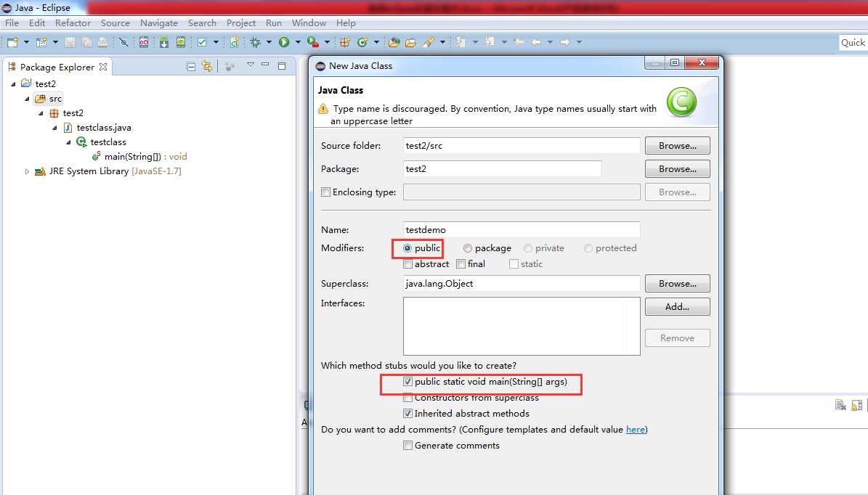
Task: Select the Package Explorer tab
Action: click(57, 67)
